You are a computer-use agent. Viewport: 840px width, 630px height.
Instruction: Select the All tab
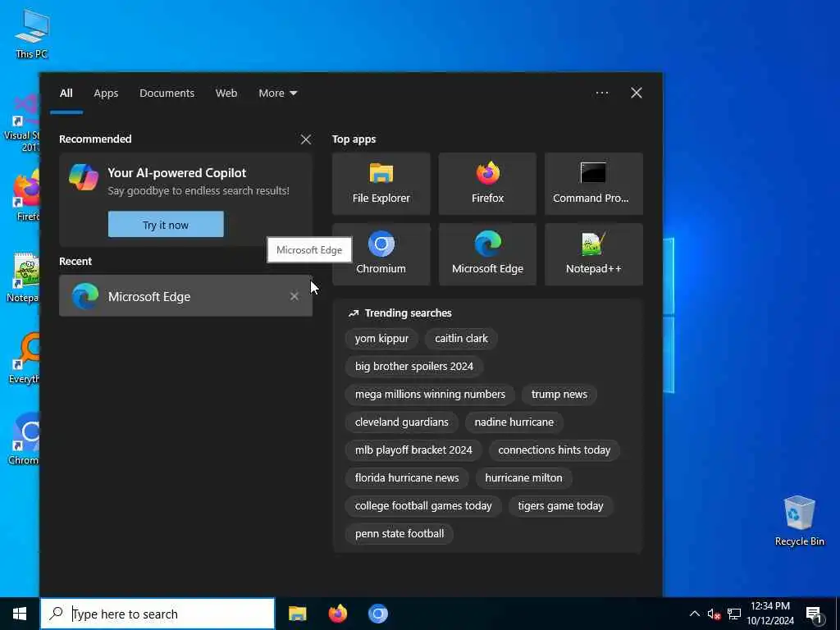(66, 94)
